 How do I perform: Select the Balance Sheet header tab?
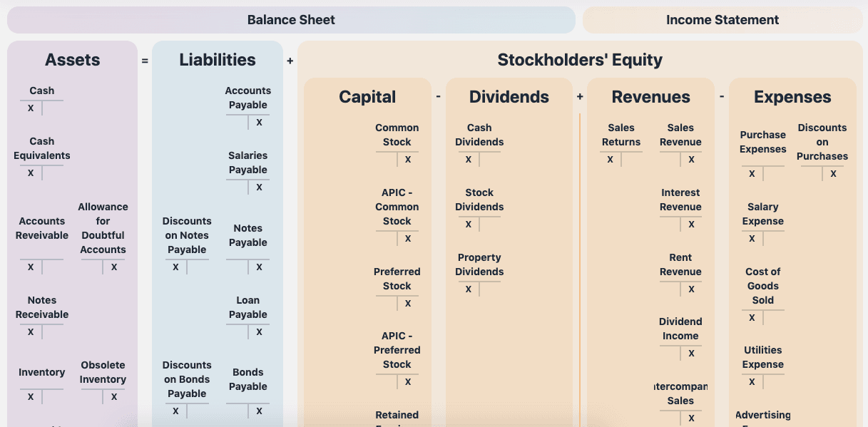(291, 20)
